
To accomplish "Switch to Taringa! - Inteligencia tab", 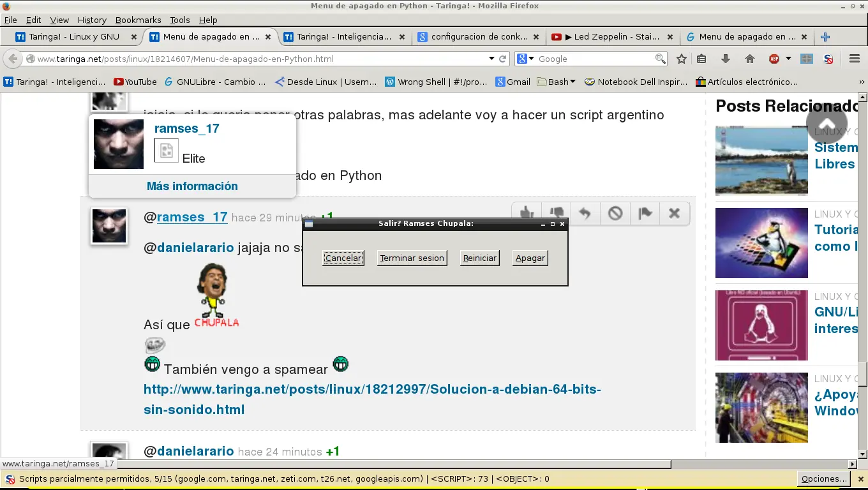I will click(343, 36).
